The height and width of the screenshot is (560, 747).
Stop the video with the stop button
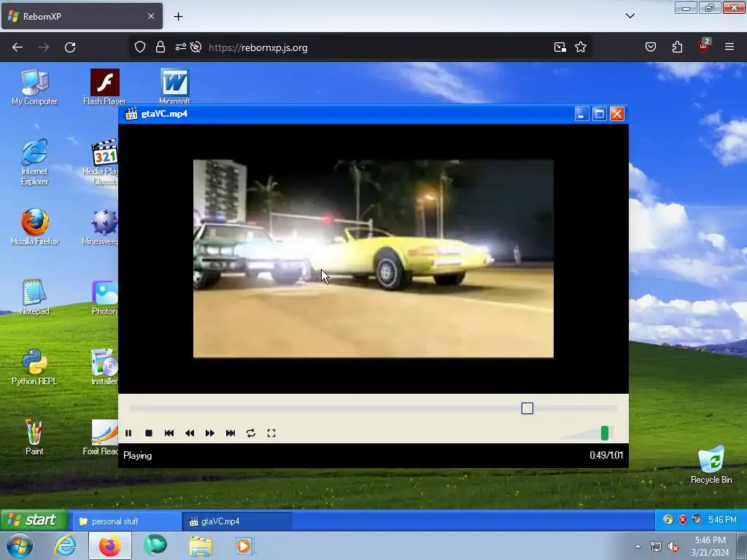coord(149,433)
